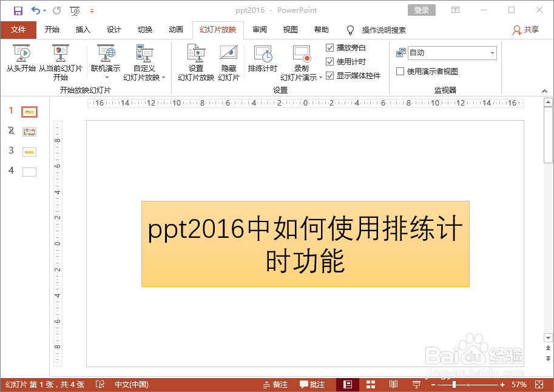Switch to the 视图 tab

point(291,30)
